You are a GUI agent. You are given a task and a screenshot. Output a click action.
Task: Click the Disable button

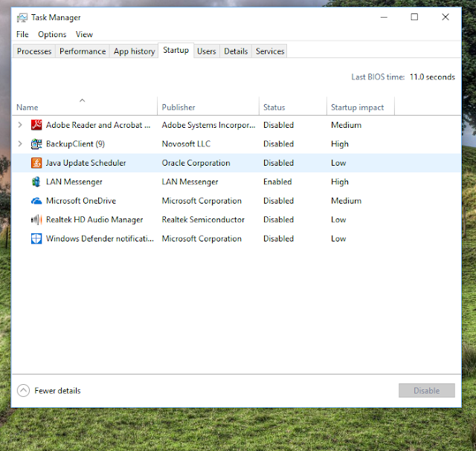[426, 391]
